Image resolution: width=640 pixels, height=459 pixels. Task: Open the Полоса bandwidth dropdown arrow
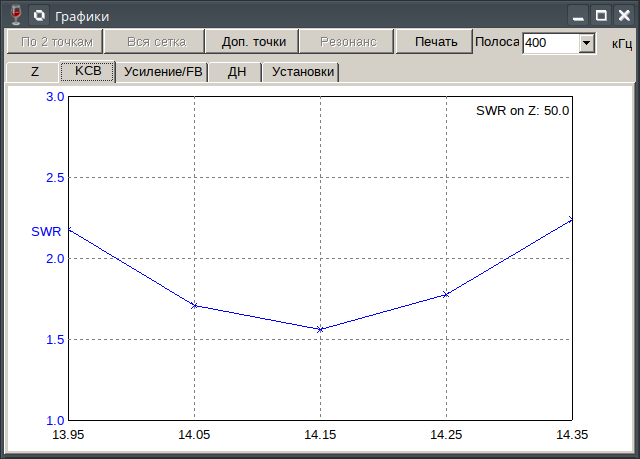click(x=587, y=43)
